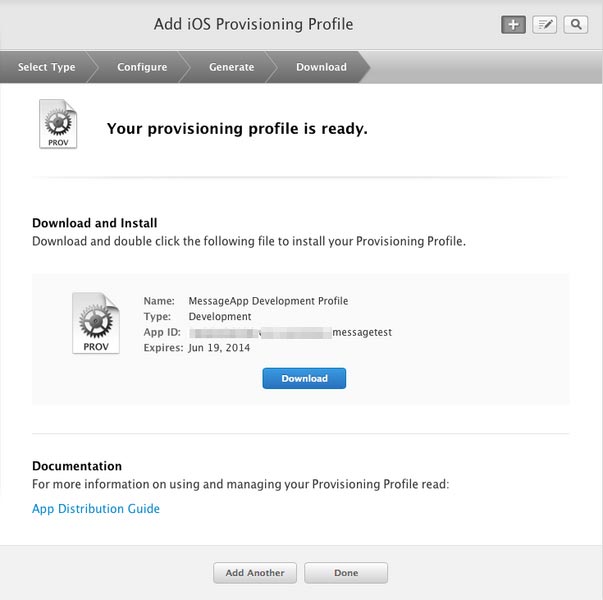Click the Documentation heading
This screenshot has height=600, width=603.
pos(77,466)
